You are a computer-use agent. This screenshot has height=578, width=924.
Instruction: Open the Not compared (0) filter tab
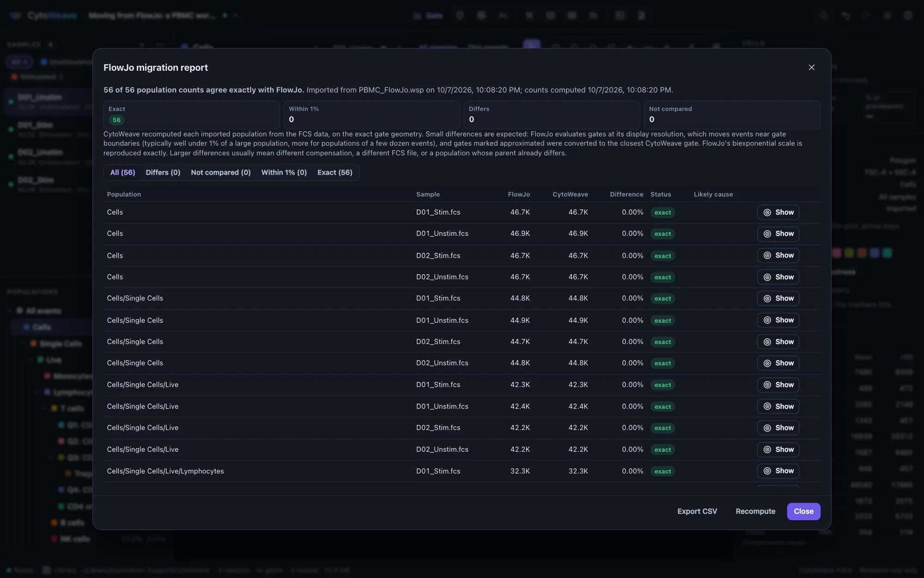tap(221, 172)
